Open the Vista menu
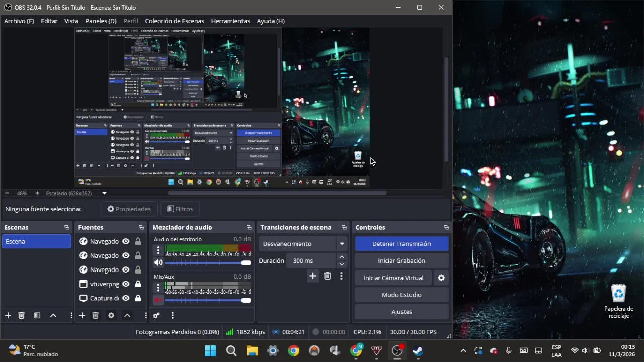Image resolution: width=644 pixels, height=362 pixels. point(71,21)
